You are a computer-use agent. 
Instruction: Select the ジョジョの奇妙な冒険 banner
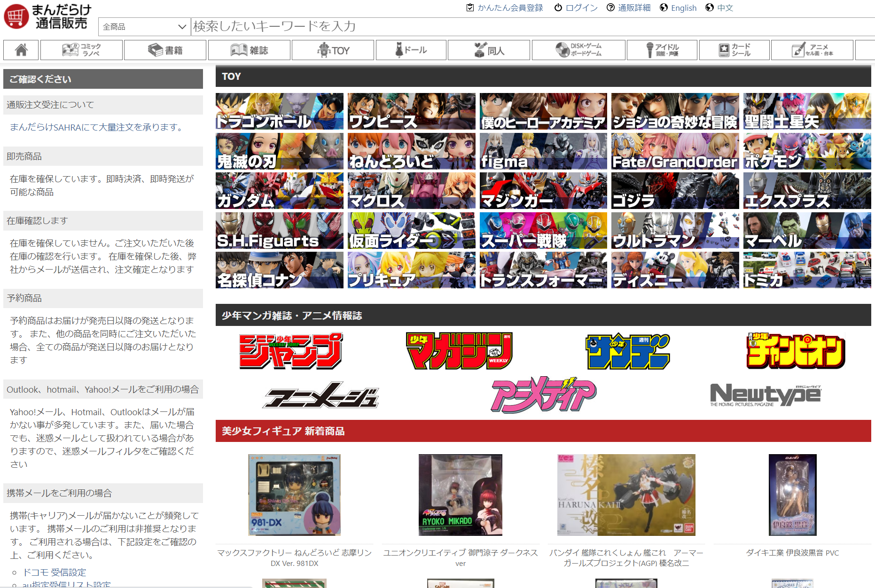675,111
